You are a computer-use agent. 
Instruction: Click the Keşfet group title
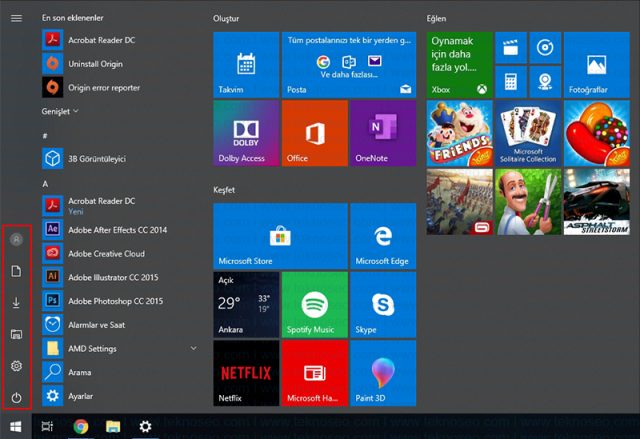[x=224, y=190]
